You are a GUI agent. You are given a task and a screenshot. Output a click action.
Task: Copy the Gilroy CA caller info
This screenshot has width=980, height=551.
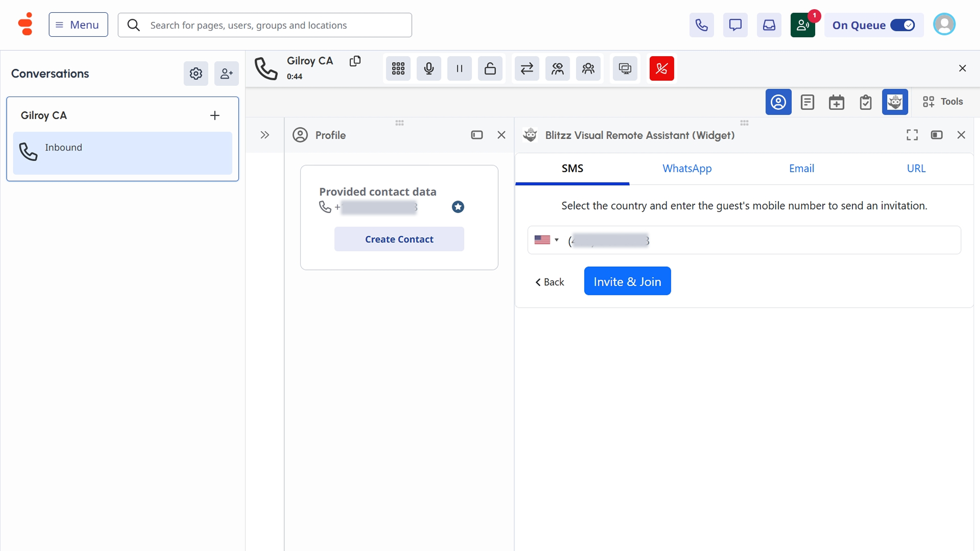coord(355,61)
